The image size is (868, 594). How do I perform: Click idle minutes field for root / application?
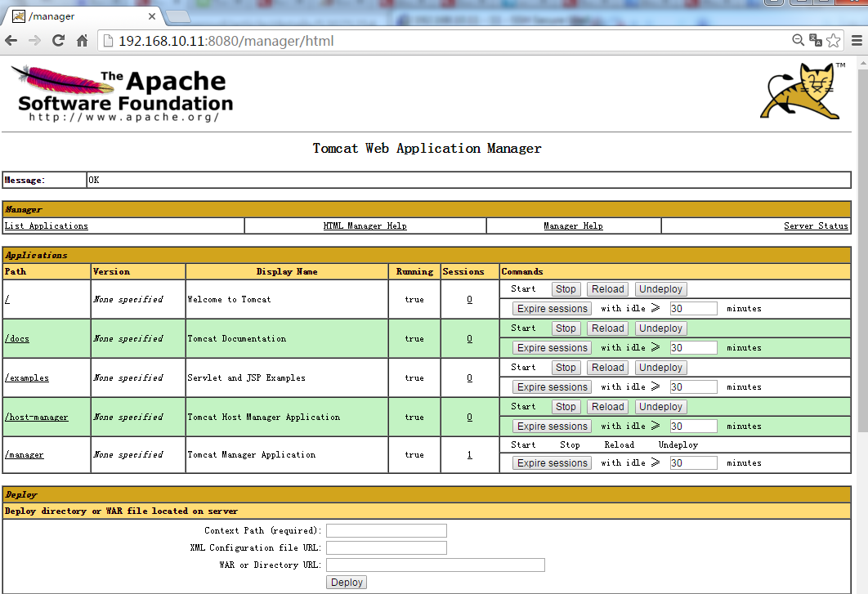tap(694, 308)
